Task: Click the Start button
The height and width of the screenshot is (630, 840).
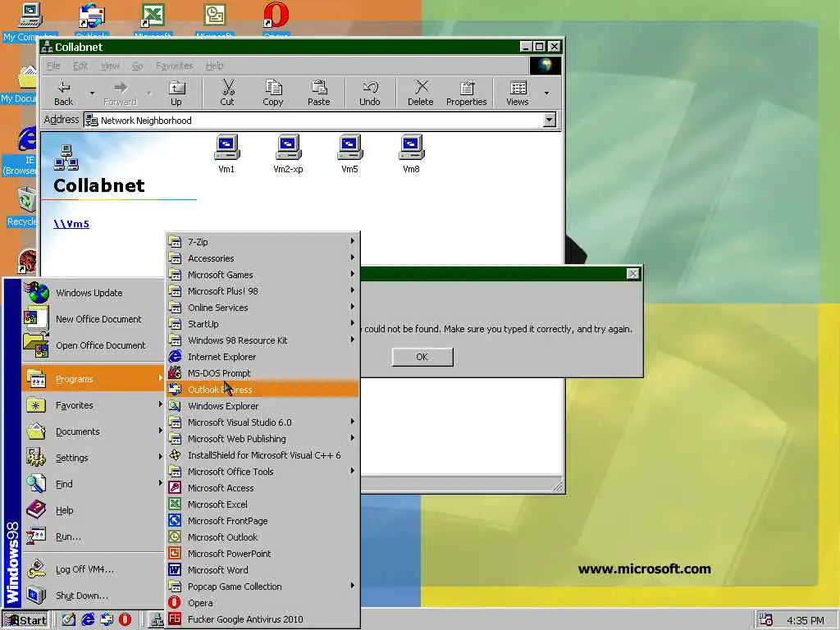Action: click(x=25, y=620)
